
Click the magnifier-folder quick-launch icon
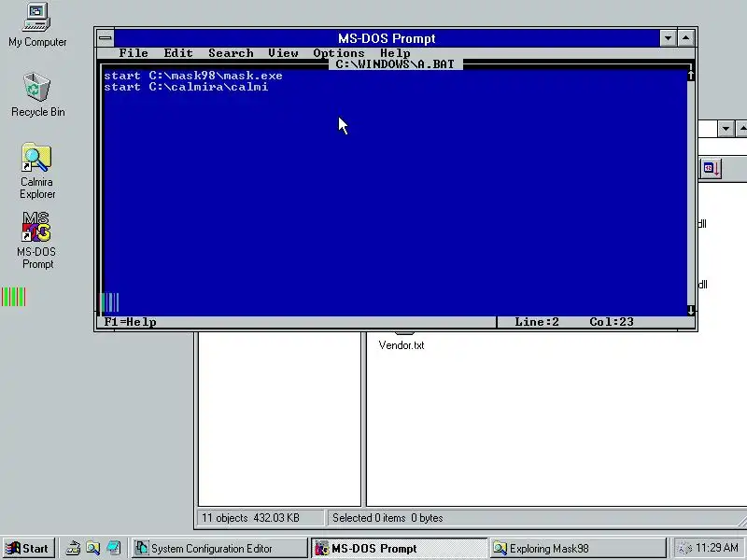(x=92, y=549)
